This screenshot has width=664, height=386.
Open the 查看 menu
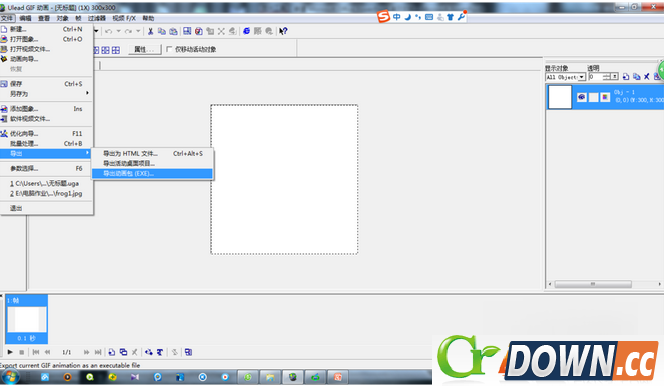pyautogui.click(x=44, y=18)
